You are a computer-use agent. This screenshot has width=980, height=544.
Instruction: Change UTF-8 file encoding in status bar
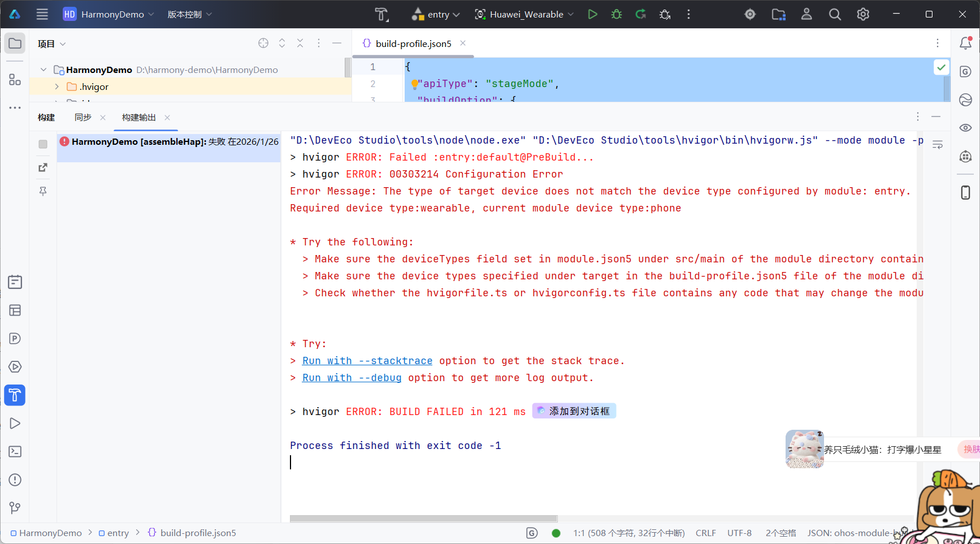pos(739,533)
